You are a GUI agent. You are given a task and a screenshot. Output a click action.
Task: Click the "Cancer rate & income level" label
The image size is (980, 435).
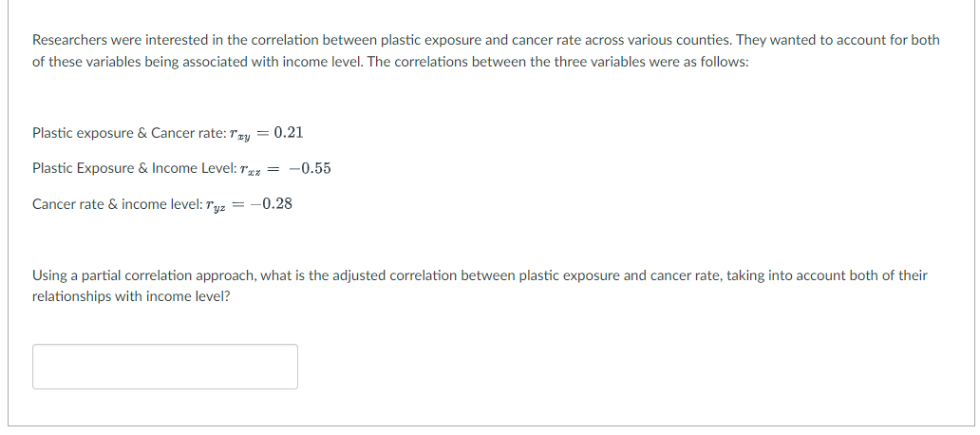pos(112,204)
